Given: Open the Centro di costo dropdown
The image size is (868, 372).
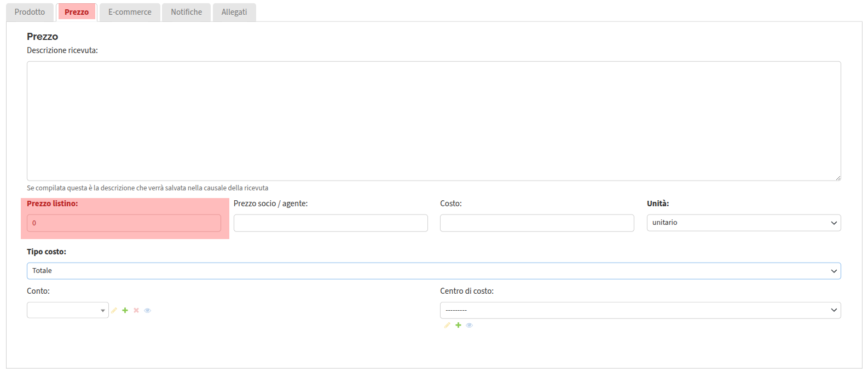Looking at the screenshot, I should 640,310.
